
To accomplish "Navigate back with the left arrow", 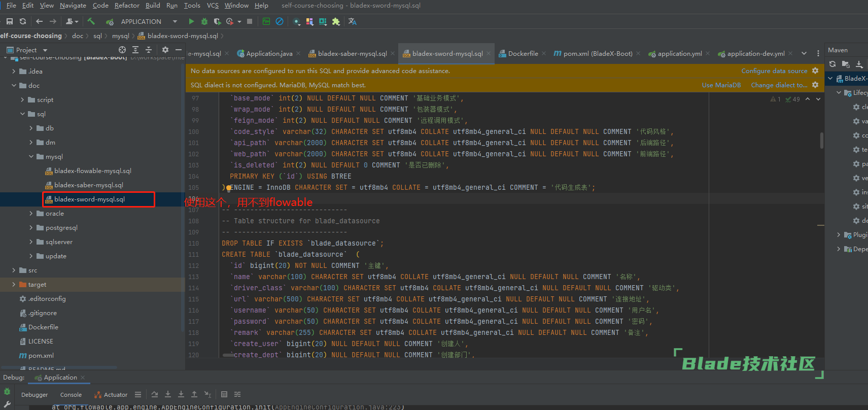I will pos(39,21).
